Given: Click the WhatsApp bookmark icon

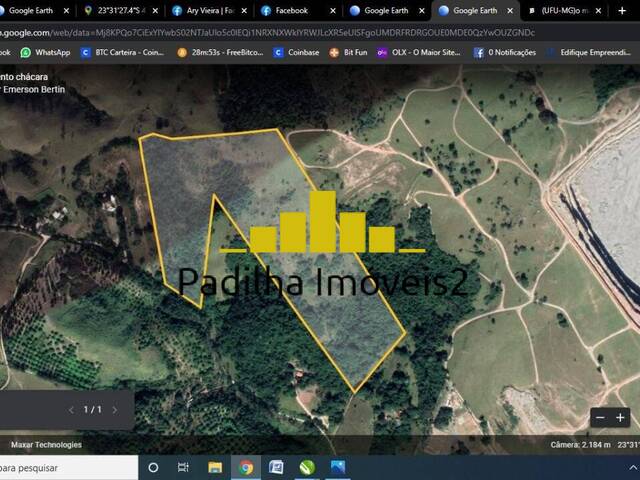Looking at the screenshot, I should point(26,52).
